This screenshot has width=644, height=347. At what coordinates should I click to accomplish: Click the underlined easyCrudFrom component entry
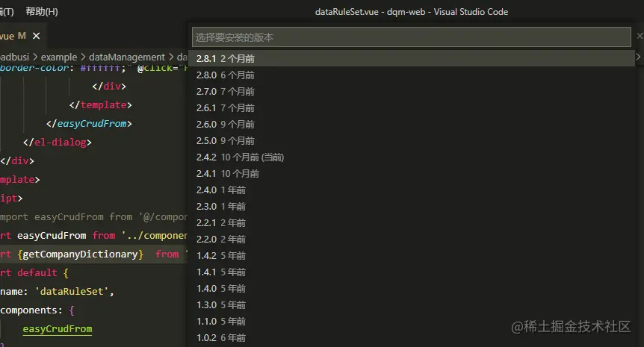coord(58,329)
